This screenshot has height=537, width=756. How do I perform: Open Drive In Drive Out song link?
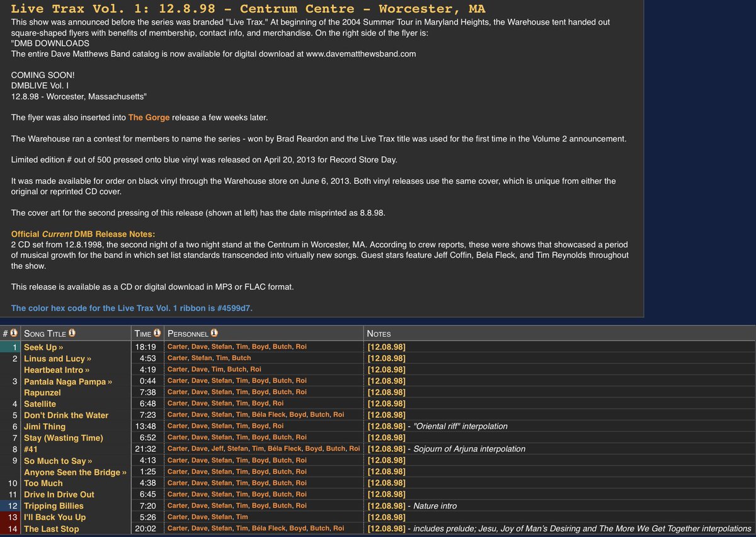click(x=59, y=495)
